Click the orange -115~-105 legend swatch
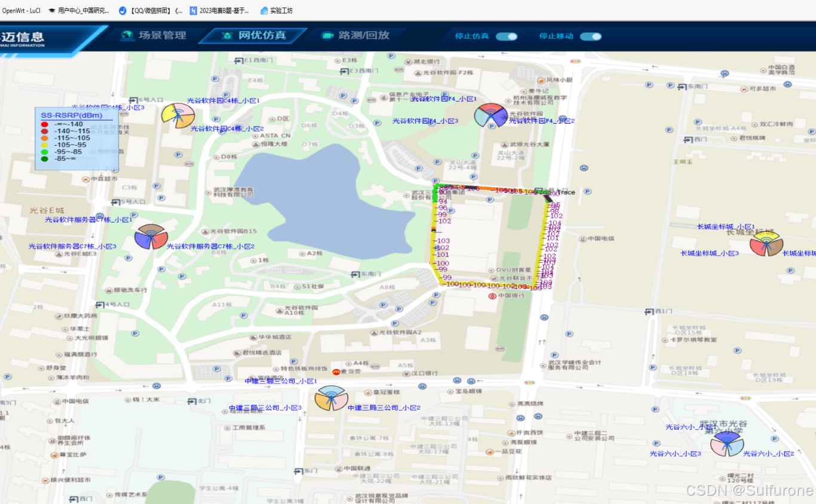 coord(44,138)
